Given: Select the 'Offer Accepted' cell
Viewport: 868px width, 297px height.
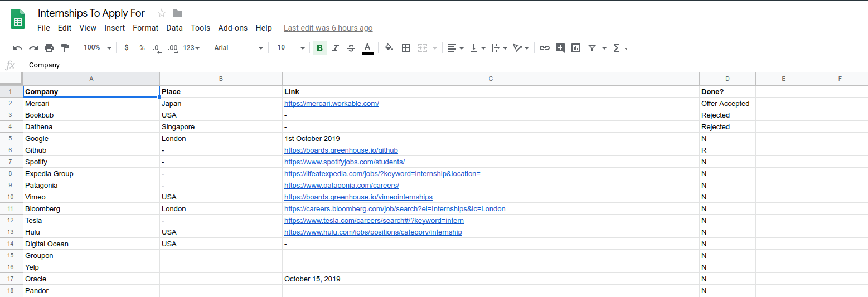Looking at the screenshot, I should point(728,104).
